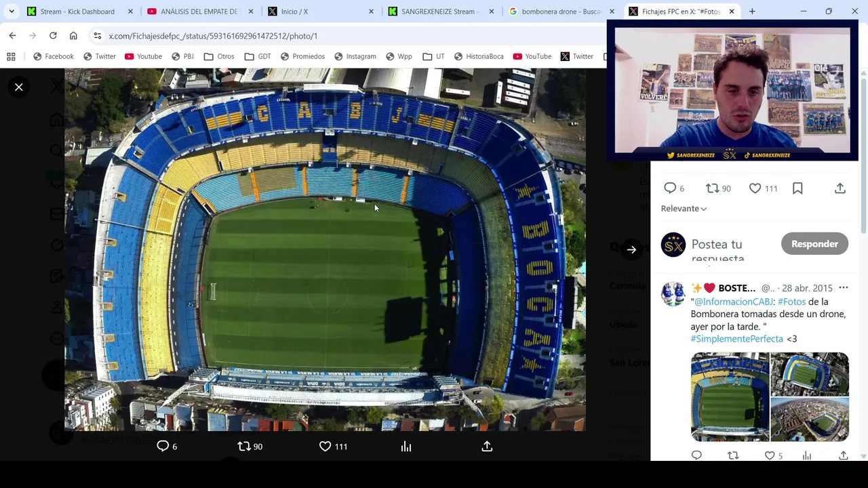Viewport: 868px width, 488px height.
Task: Go to next photo arrow
Action: 631,249
